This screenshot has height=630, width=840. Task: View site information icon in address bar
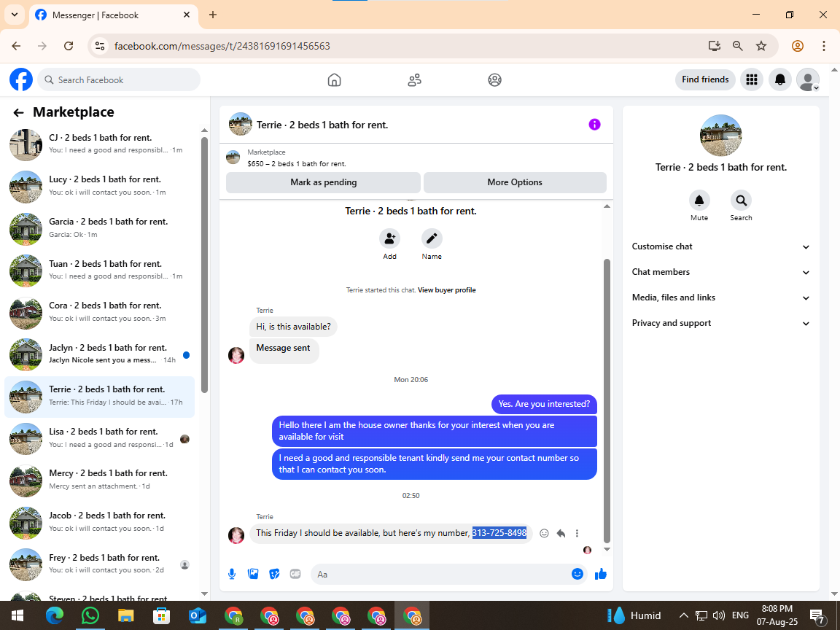pos(100,46)
